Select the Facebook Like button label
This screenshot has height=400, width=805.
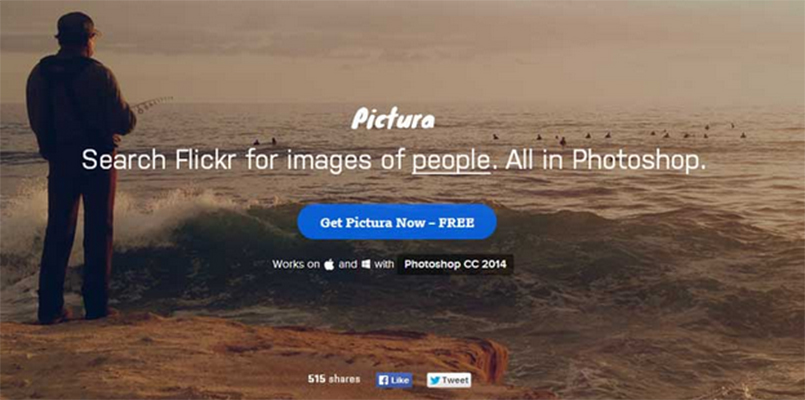coord(400,380)
